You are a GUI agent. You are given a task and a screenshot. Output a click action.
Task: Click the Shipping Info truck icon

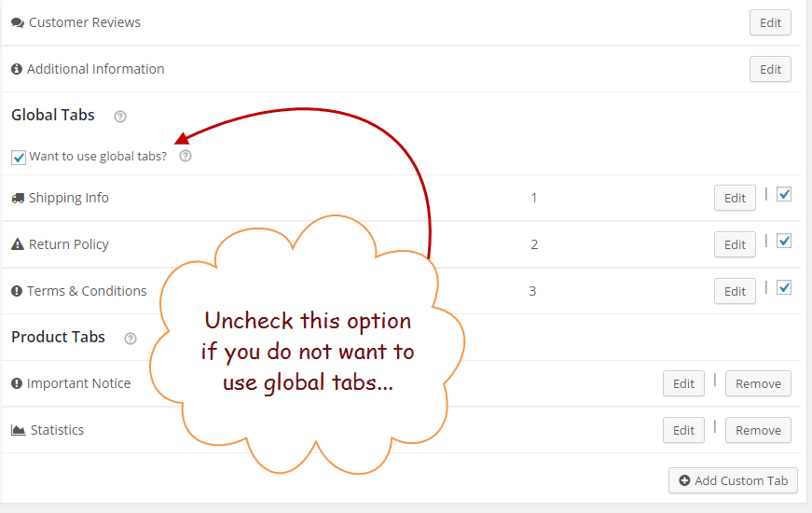click(x=18, y=198)
